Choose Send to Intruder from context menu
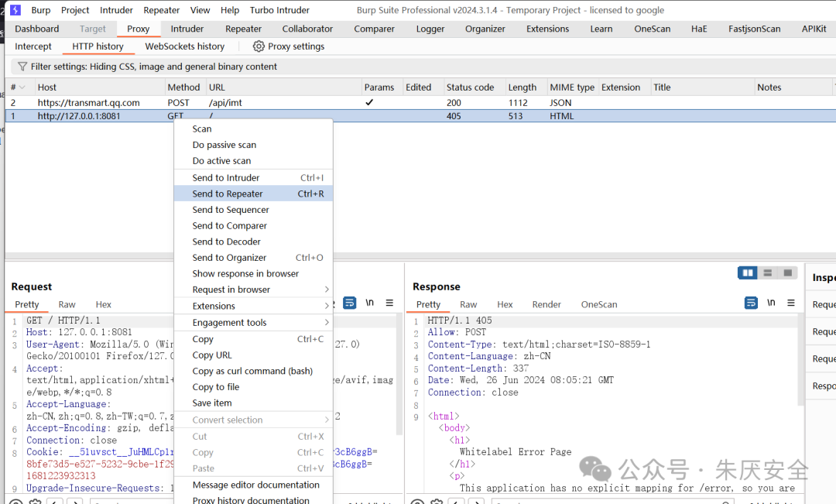 click(253, 178)
